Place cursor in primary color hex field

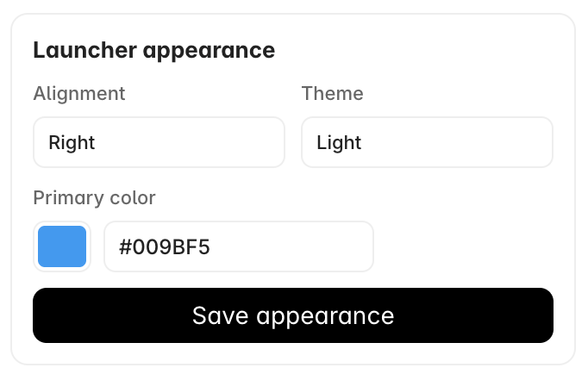coord(239,246)
